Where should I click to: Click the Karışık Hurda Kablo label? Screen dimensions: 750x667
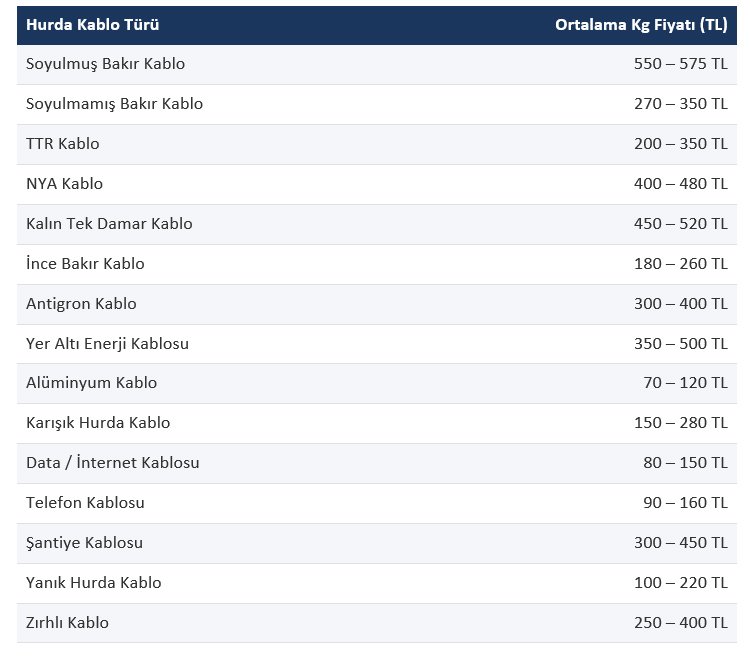point(98,423)
